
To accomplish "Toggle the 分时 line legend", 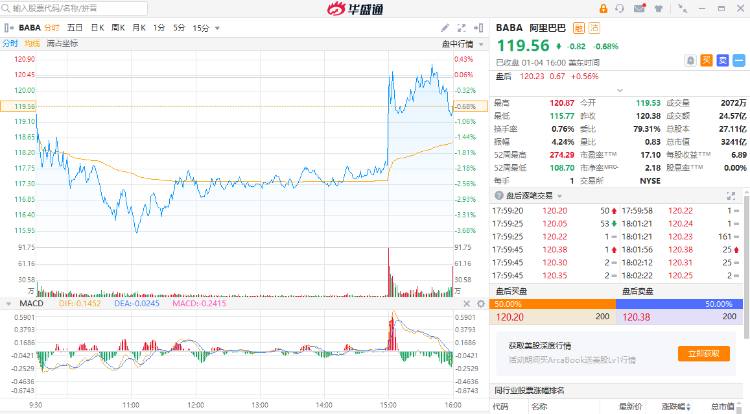I will [x=10, y=44].
